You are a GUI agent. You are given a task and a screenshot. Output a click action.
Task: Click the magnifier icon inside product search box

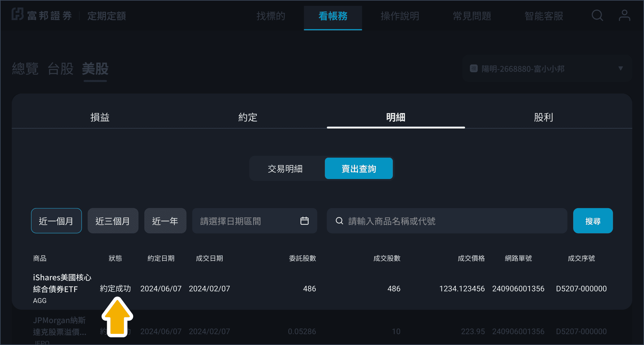tap(339, 221)
